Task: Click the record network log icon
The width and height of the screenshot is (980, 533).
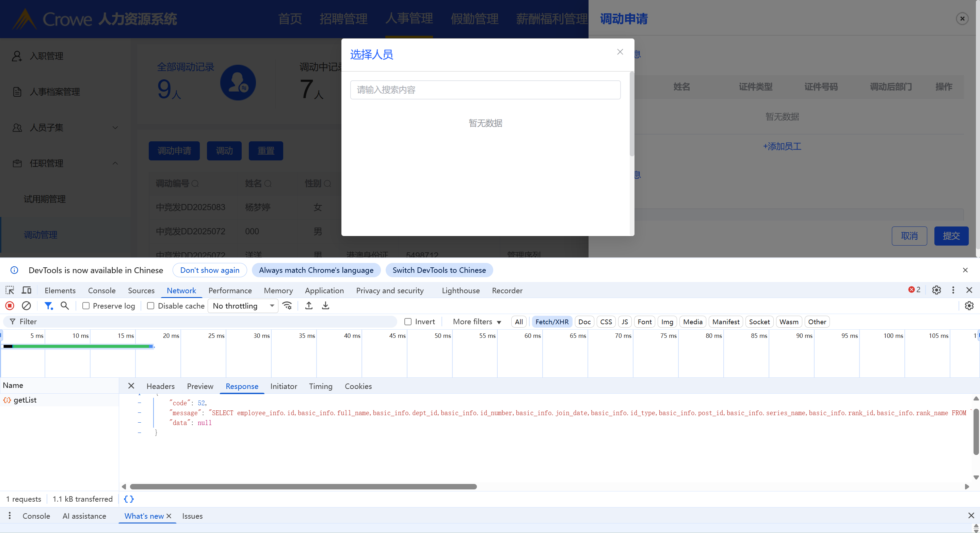Action: tap(10, 306)
